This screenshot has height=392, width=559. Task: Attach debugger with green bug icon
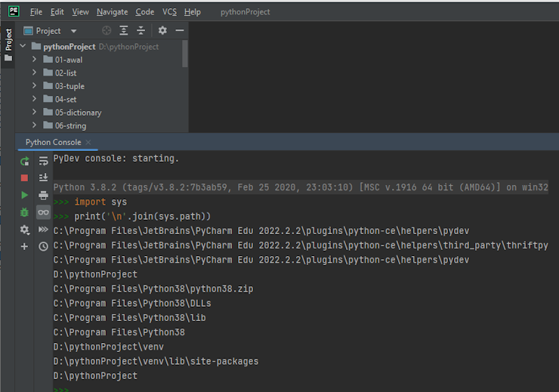point(24,212)
